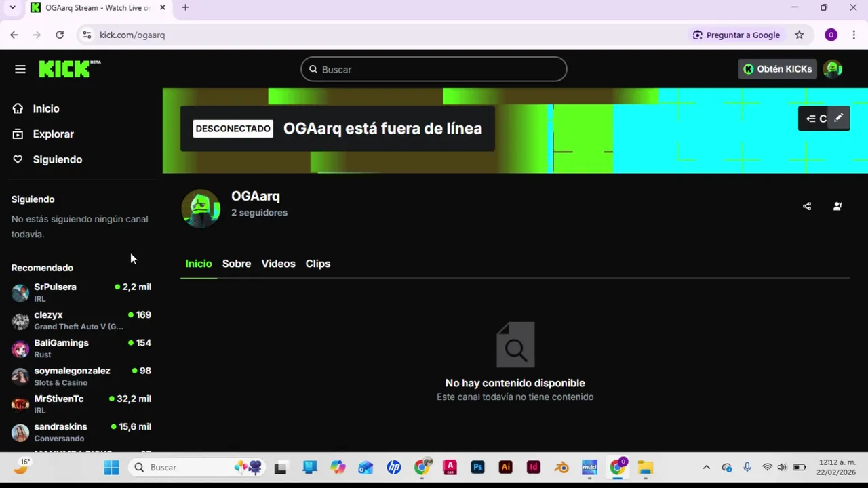
Task: Open Task View in the taskbar
Action: pos(281,468)
